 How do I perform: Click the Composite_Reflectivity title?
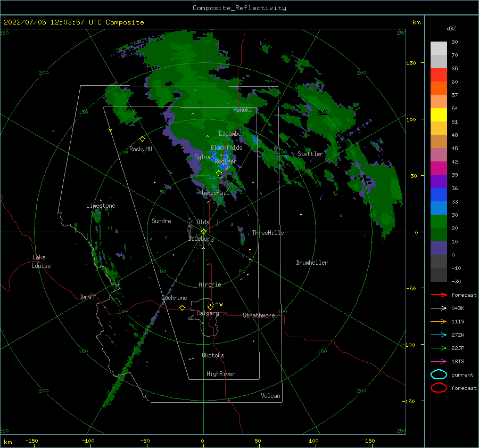click(x=240, y=8)
